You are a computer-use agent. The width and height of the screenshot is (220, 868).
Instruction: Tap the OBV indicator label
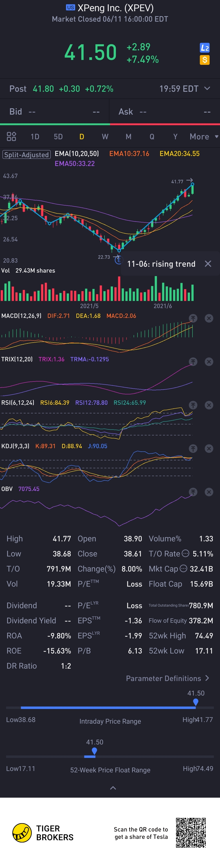click(x=7, y=489)
